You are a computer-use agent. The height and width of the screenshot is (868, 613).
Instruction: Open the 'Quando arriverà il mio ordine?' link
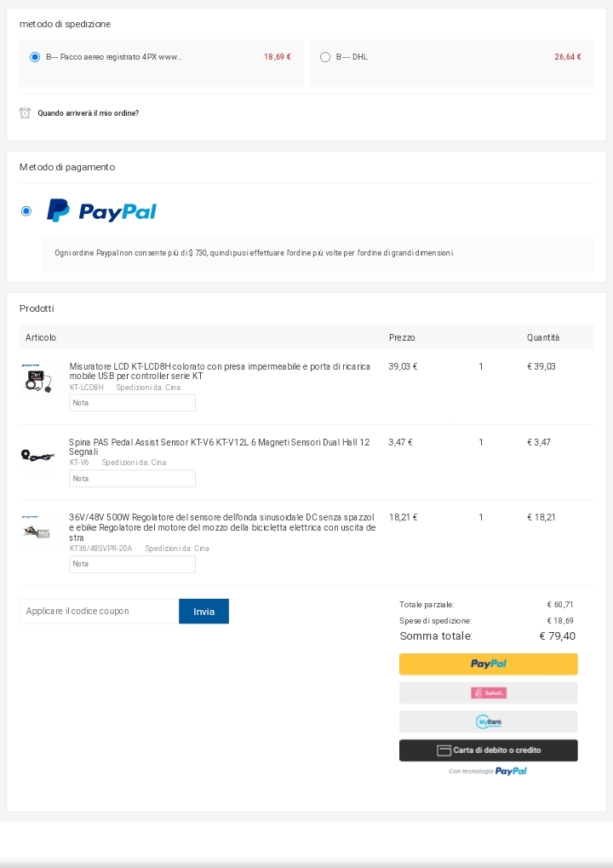88,113
